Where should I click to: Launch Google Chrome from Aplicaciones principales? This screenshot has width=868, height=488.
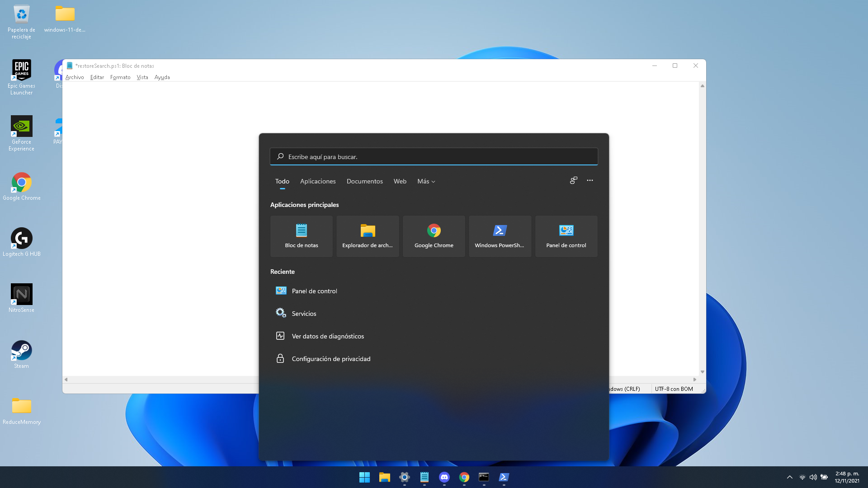(434, 236)
